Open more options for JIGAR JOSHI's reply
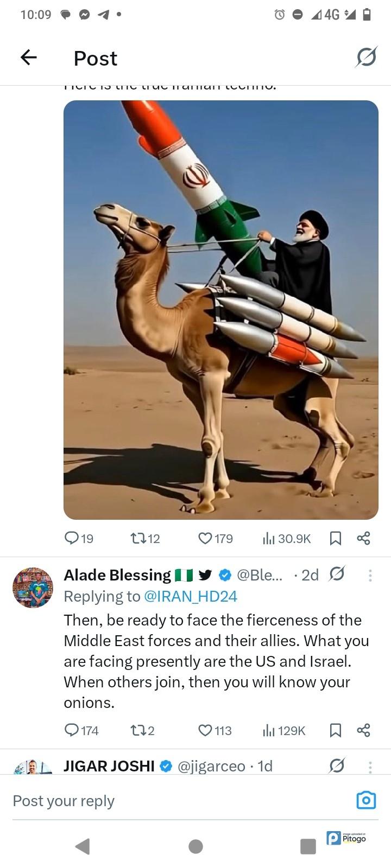 (370, 767)
